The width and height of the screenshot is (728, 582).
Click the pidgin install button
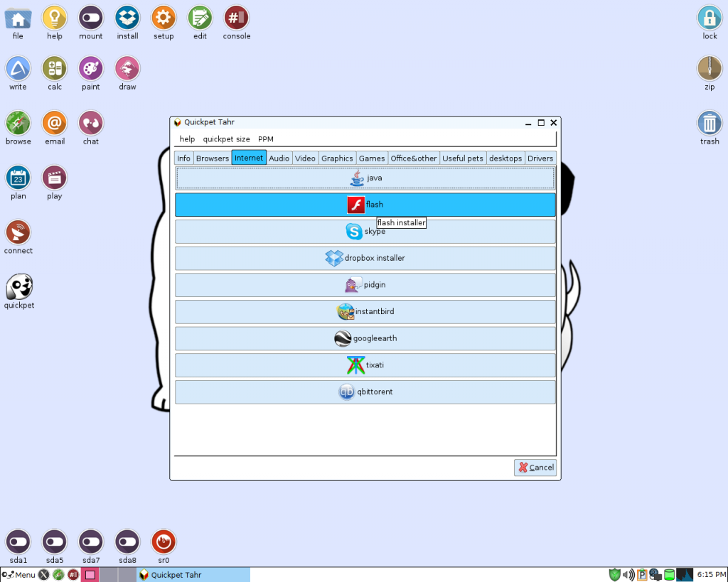click(x=365, y=285)
